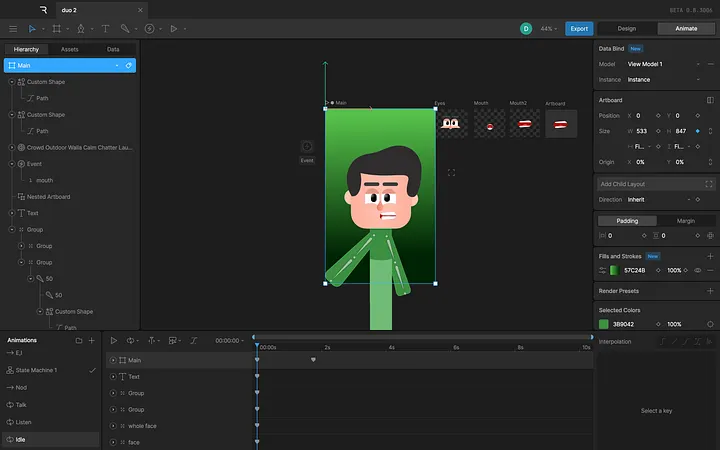The height and width of the screenshot is (450, 720).
Task: Select the Talk animation
Action: [21, 405]
